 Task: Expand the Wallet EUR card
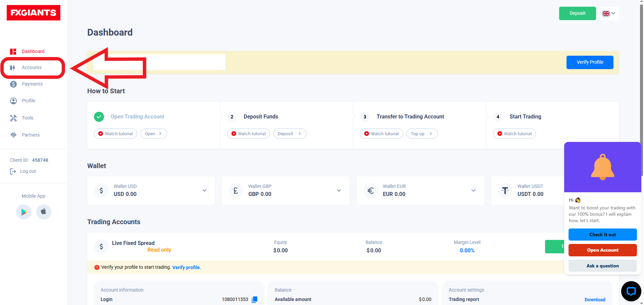473,191
